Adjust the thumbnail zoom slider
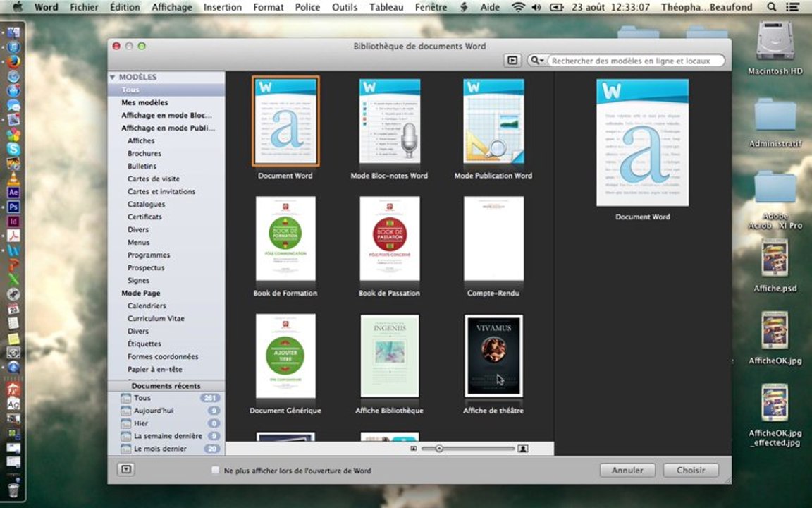Image resolution: width=812 pixels, height=508 pixels. (x=439, y=449)
